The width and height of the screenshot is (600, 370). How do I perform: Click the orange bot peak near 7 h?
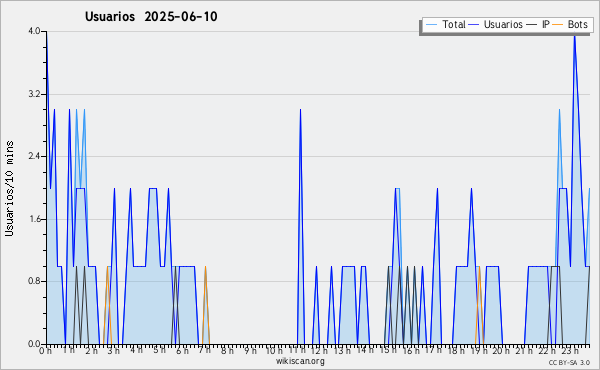pos(205,267)
